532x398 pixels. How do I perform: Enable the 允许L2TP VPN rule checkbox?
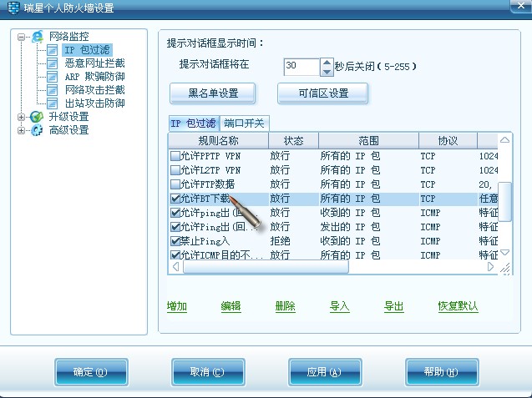point(175,170)
